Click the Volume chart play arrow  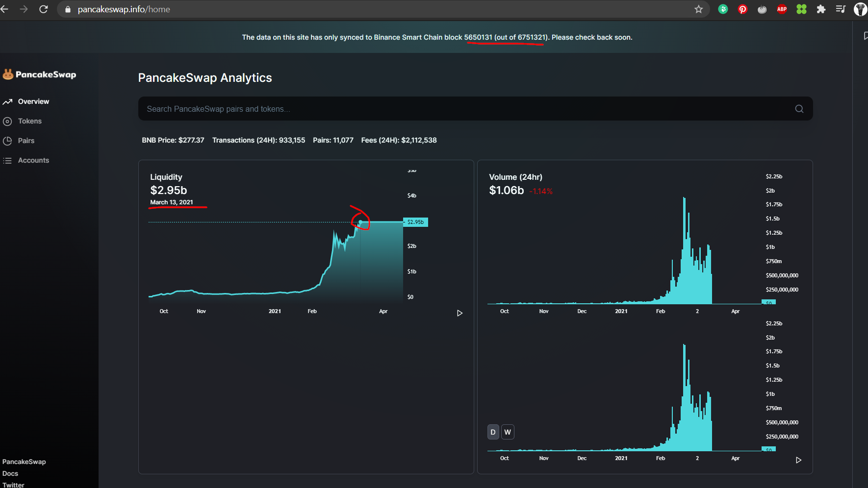798,460
